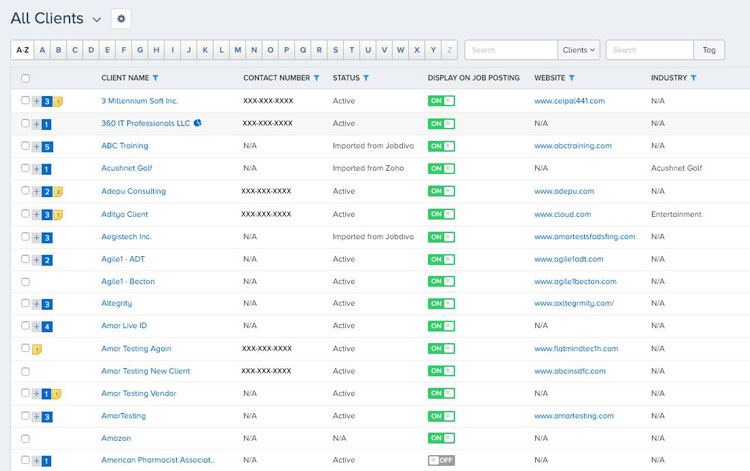Click the blue icon next to 360 IT Professionals LLC

197,123
